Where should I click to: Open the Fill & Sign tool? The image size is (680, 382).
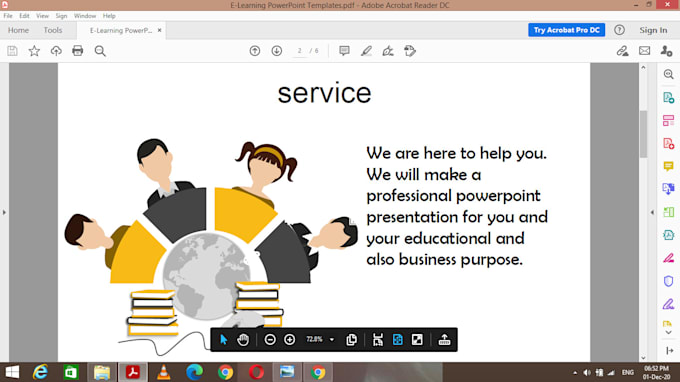[x=388, y=51]
